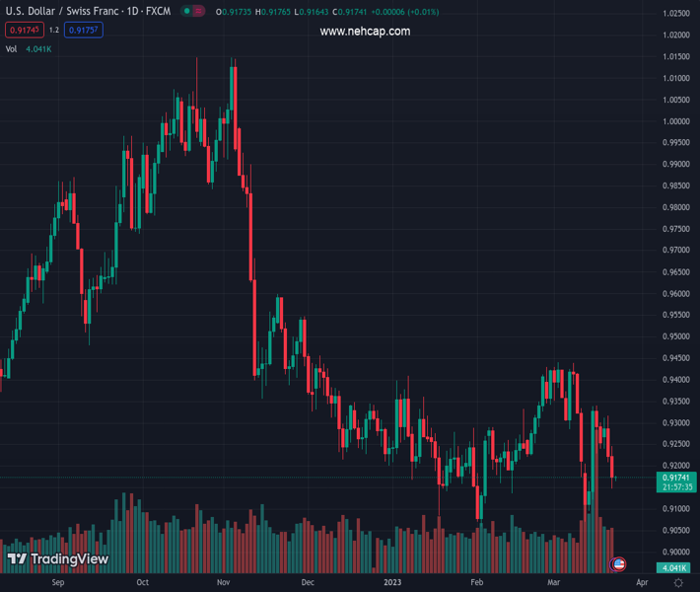Click the 2023 label on time axis
Image resolution: width=700 pixels, height=592 pixels.
point(392,583)
